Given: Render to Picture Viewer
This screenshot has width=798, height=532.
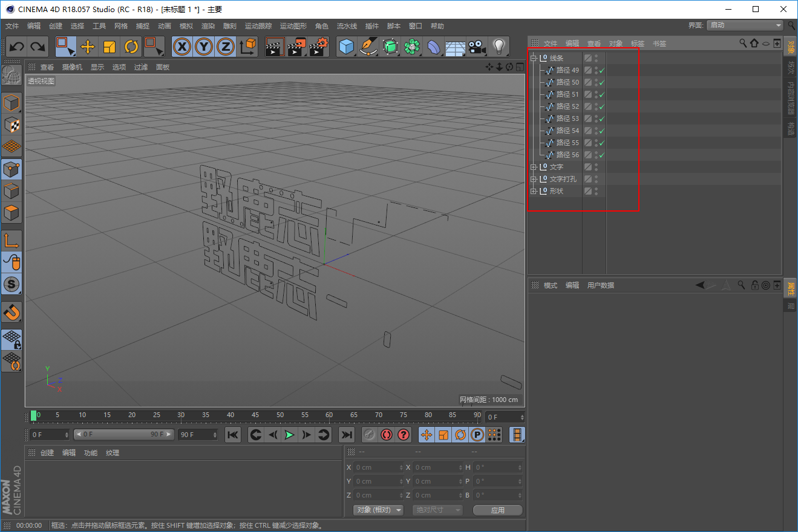Looking at the screenshot, I should pyautogui.click(x=296, y=47).
